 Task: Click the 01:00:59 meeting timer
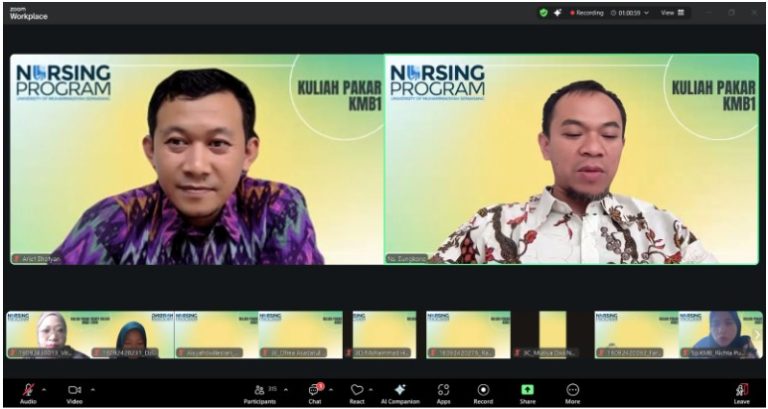point(629,13)
